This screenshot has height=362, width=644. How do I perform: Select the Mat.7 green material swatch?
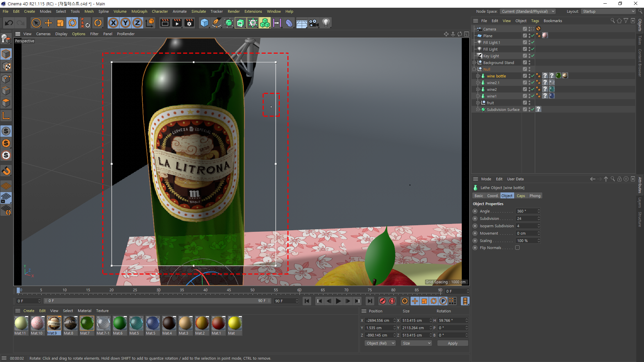pos(87,323)
